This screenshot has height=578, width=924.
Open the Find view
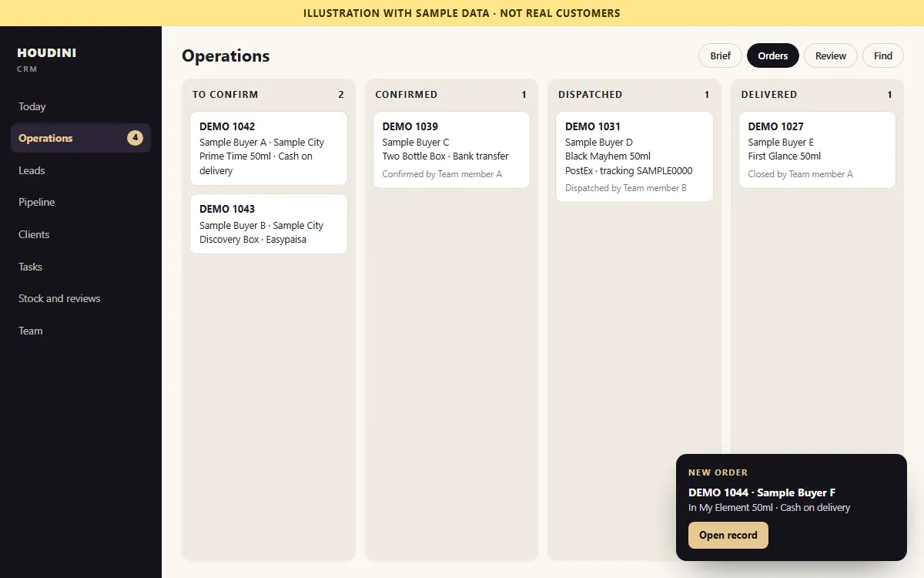click(x=883, y=55)
